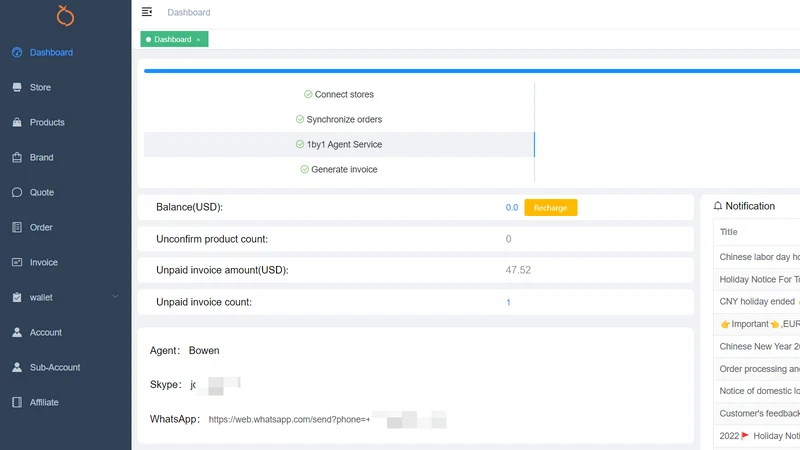
Task: Click the blue progress bar
Action: pos(472,71)
